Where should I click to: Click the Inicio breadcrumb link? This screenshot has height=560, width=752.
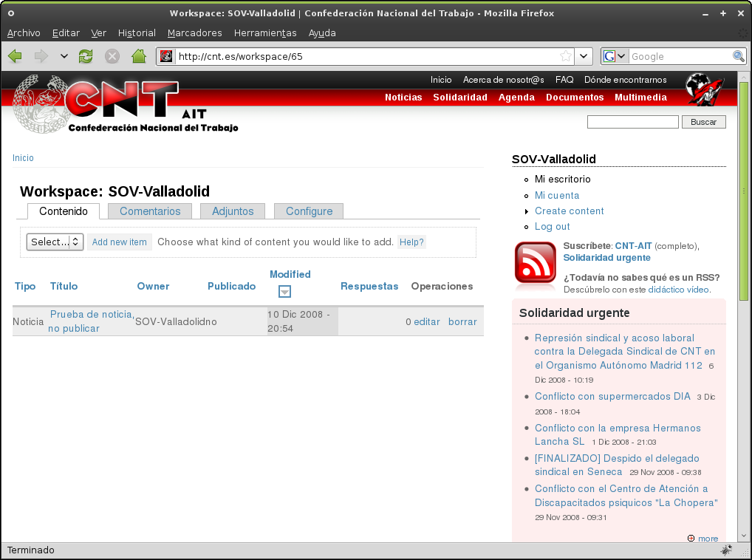click(23, 158)
